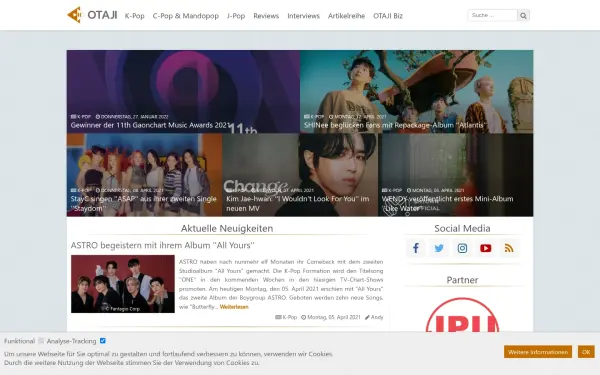Click the JPU partner logo
Viewport: 600px width, 375px height.
coord(462,315)
